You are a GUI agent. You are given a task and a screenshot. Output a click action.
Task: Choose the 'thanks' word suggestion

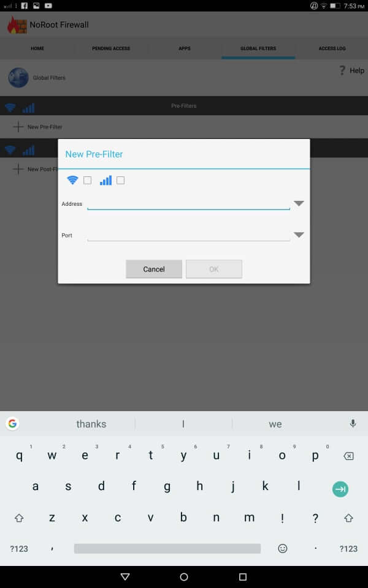(91, 424)
